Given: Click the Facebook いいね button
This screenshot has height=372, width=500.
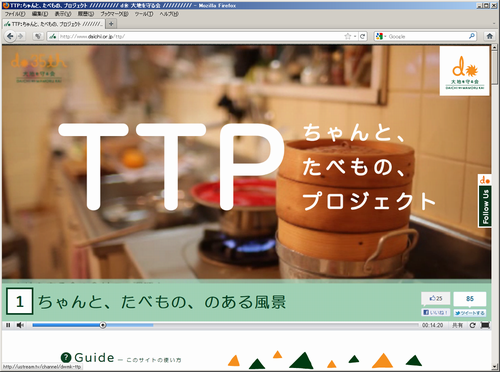Looking at the screenshot, I should click(436, 312).
